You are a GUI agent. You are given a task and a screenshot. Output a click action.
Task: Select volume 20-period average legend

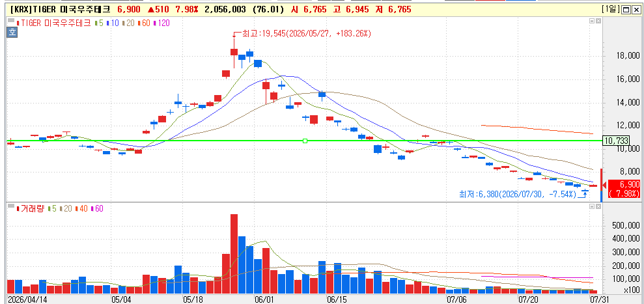point(66,209)
